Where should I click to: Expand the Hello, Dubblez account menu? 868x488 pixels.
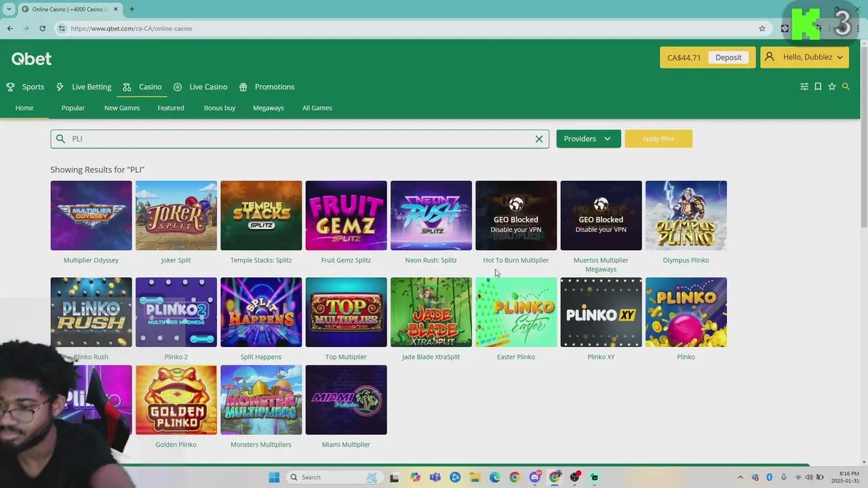(x=805, y=58)
